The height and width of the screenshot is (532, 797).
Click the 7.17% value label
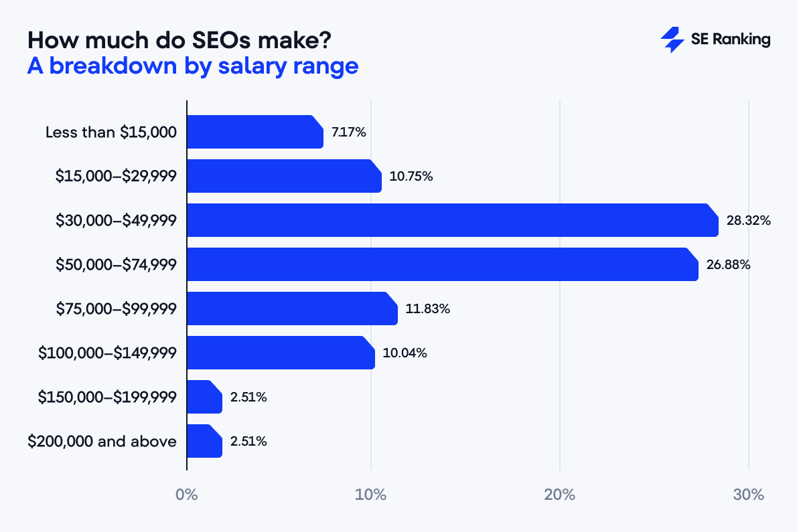(348, 132)
